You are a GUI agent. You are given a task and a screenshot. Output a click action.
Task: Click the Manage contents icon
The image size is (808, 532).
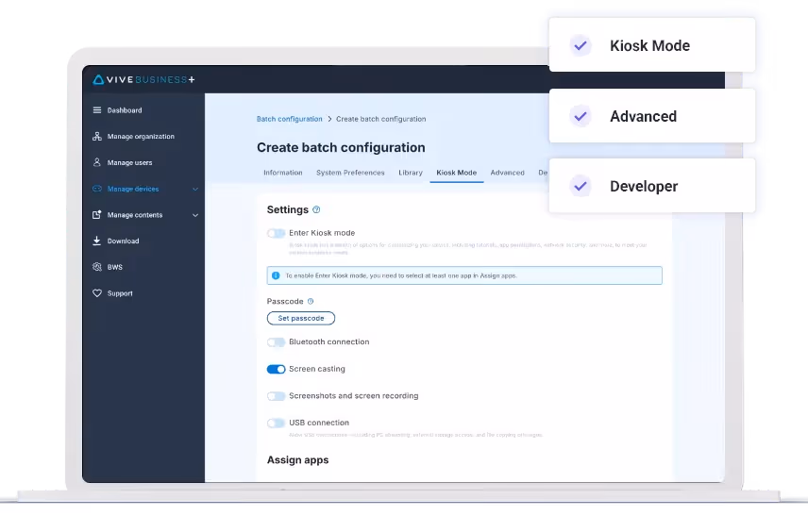97,215
